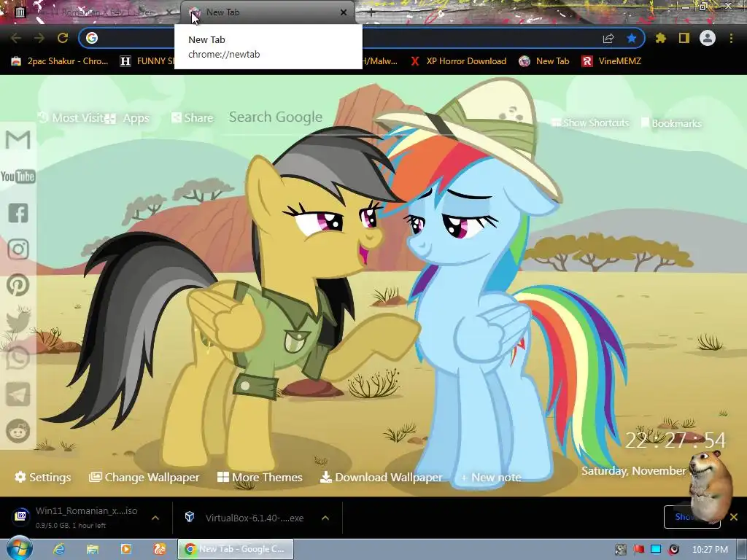Image resolution: width=747 pixels, height=560 pixels.
Task: Open the Extensions puzzle icon
Action: pos(660,38)
